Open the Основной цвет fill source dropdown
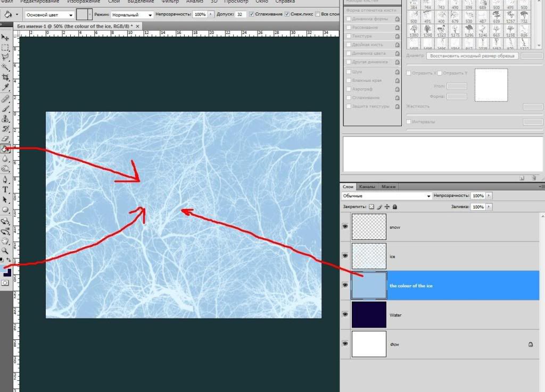545x392 pixels. (49, 15)
